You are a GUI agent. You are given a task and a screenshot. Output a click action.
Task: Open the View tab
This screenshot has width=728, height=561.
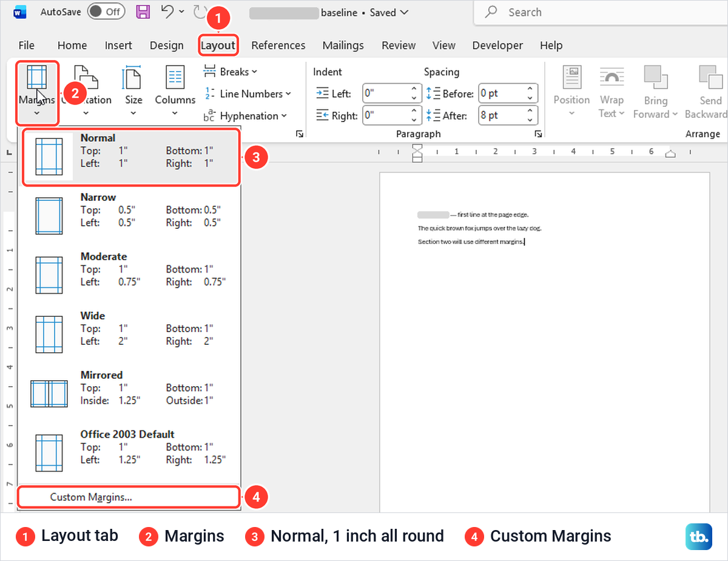[444, 45]
